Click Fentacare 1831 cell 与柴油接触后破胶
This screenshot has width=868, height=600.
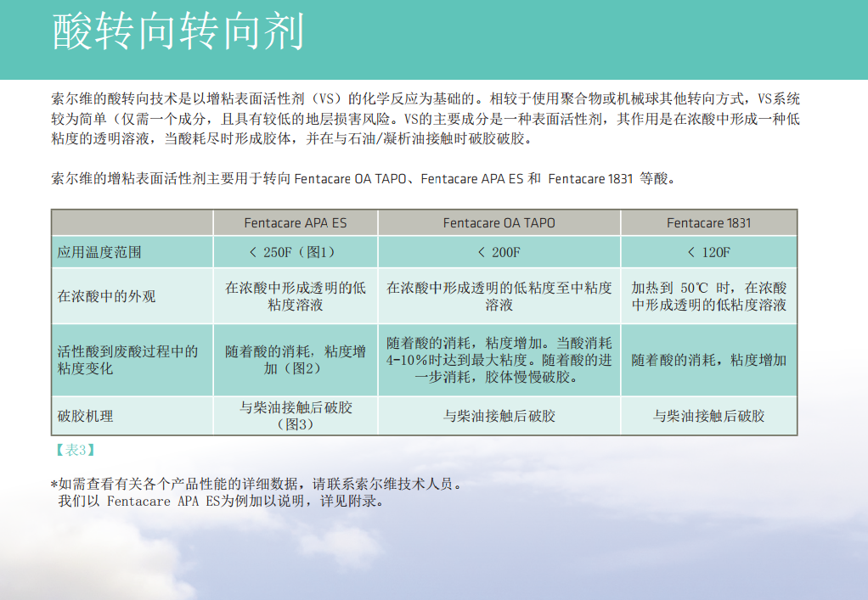pos(708,416)
